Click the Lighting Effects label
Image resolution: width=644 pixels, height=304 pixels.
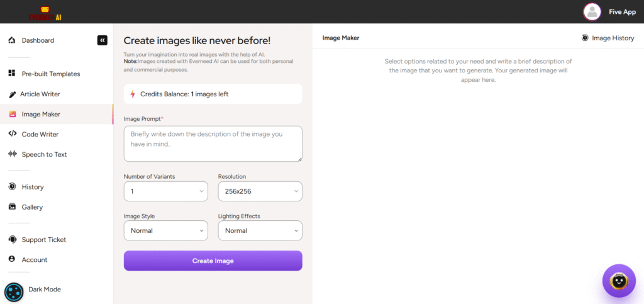(x=239, y=216)
